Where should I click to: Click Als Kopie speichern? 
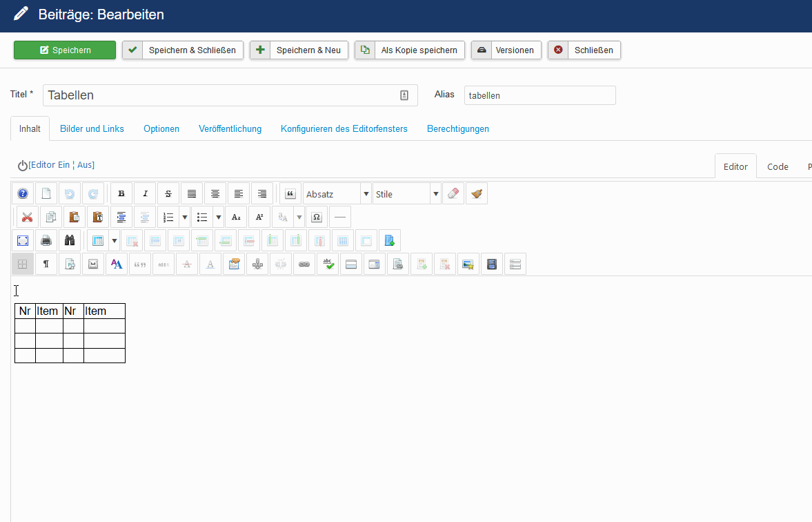tap(410, 50)
